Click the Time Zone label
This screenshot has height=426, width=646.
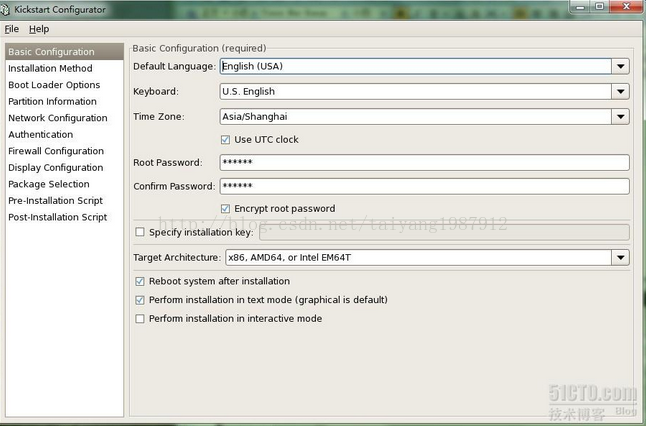tap(159, 117)
